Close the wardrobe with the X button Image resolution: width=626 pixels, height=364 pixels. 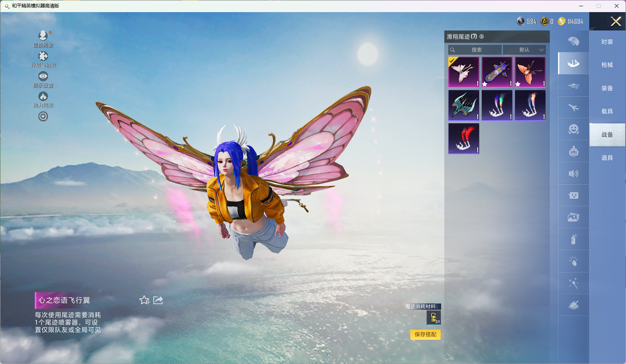pos(616,21)
